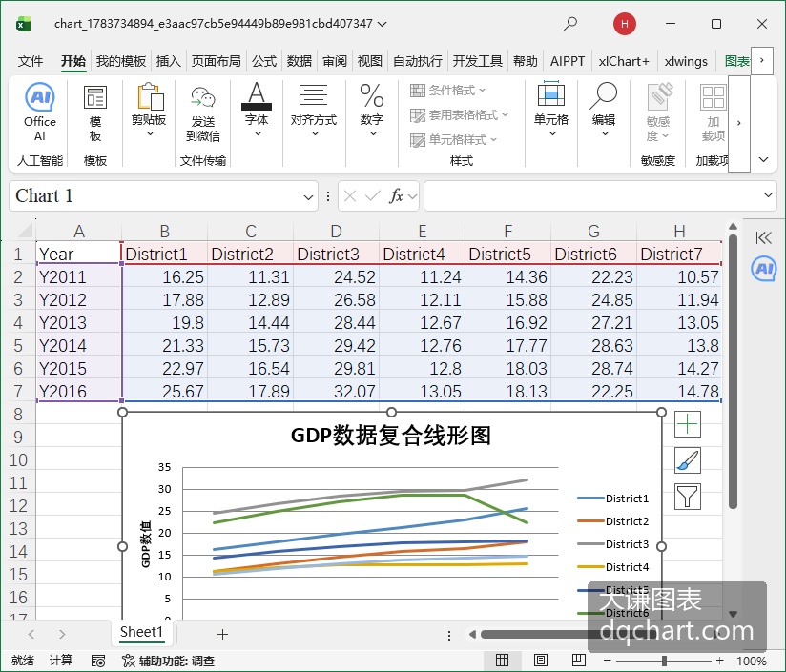
Task: Open the clipboard (剪贴板) group
Action: click(x=149, y=111)
